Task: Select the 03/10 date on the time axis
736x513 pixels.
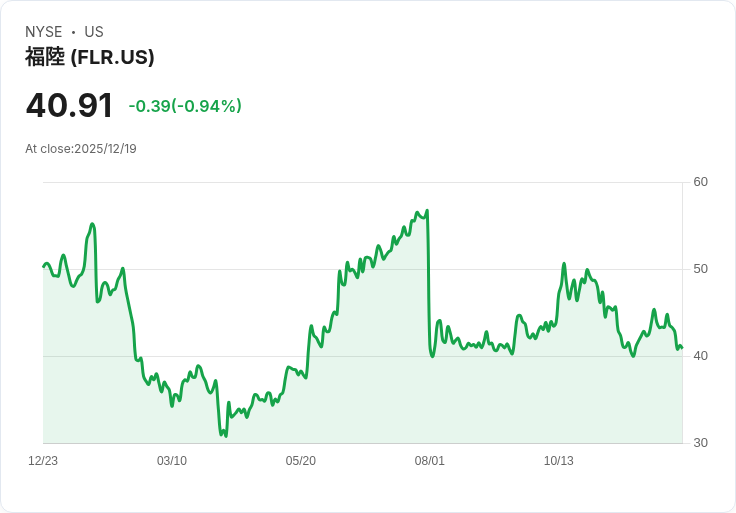Action: (172, 461)
